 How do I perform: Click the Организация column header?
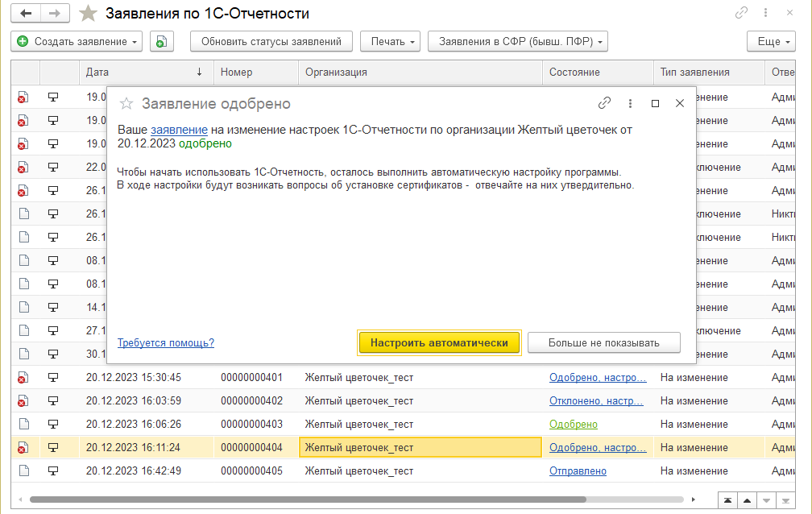point(420,73)
